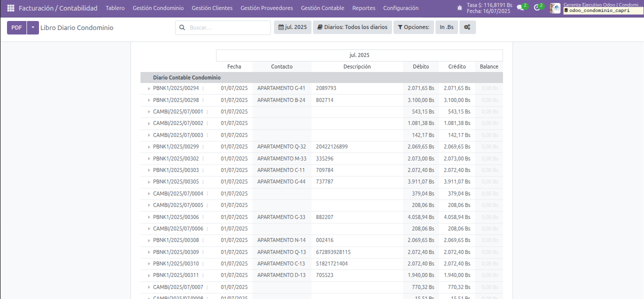Open options dots for PBNK1/2025/00299
Screen dimensions: 644x299
coord(203,146)
